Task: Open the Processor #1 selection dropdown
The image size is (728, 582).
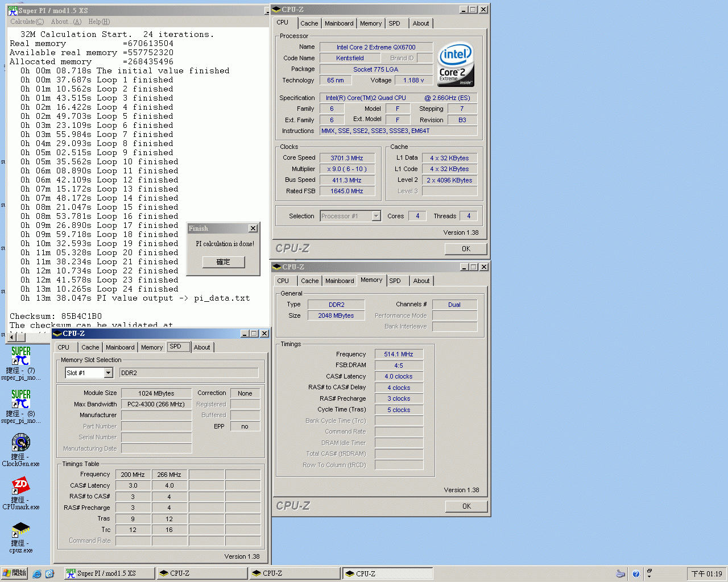Action: click(x=376, y=216)
